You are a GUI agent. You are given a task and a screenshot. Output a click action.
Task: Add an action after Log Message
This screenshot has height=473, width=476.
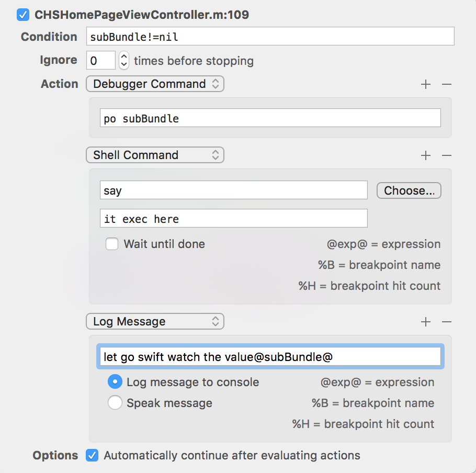point(426,321)
